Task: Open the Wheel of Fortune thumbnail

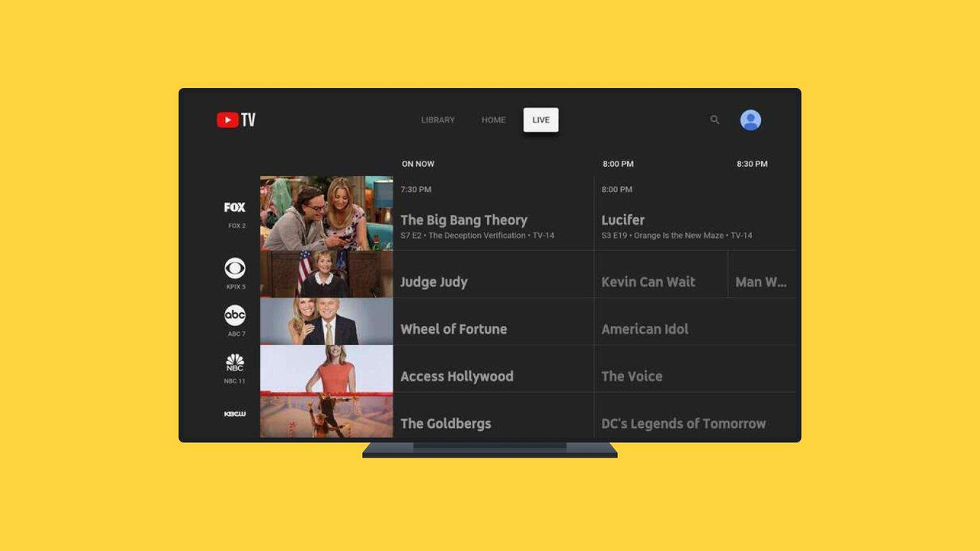Action: pos(327,321)
